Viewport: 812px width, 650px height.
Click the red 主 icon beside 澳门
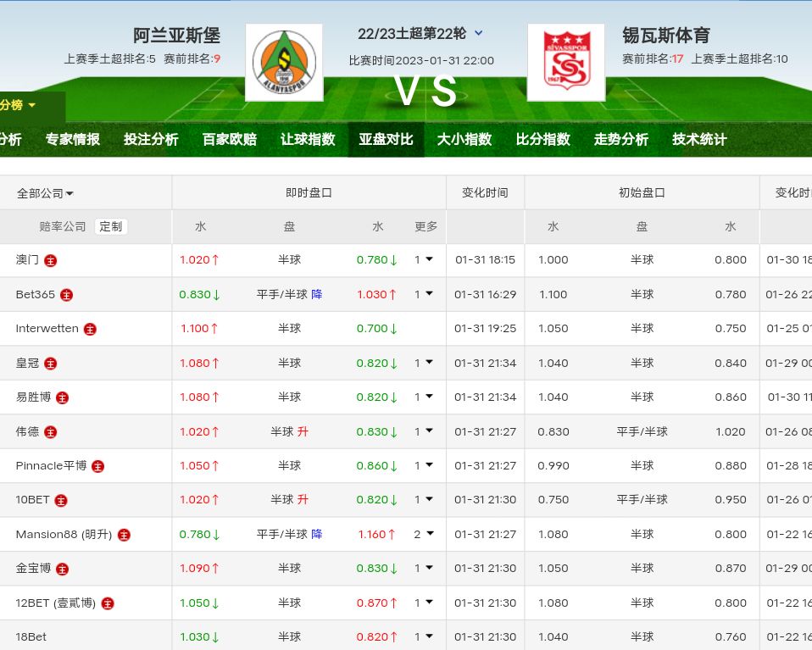pos(51,260)
